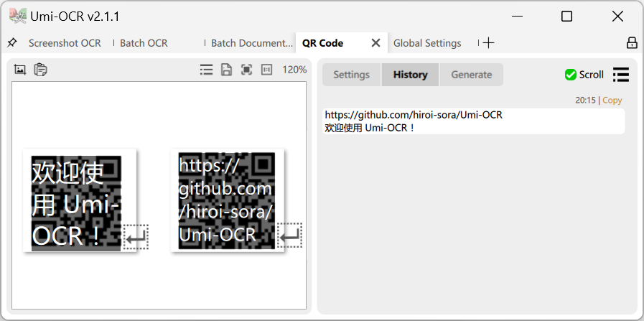Screen dimensions: 644x321
Task: Click the 20:15 timestamp
Action: click(x=585, y=101)
